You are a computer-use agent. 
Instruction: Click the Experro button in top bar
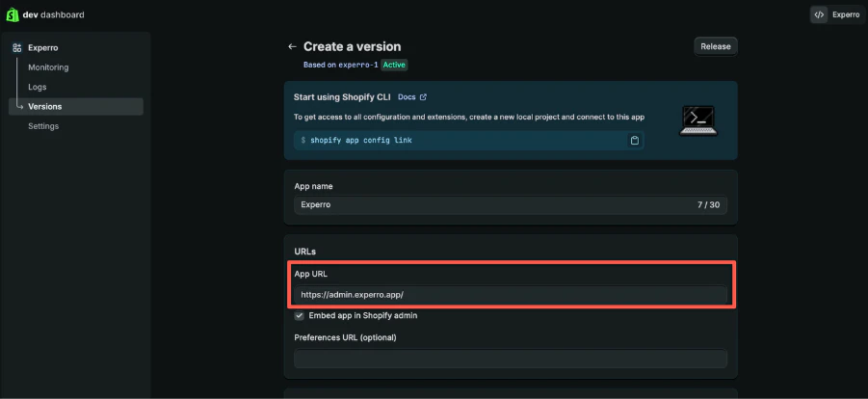point(837,15)
